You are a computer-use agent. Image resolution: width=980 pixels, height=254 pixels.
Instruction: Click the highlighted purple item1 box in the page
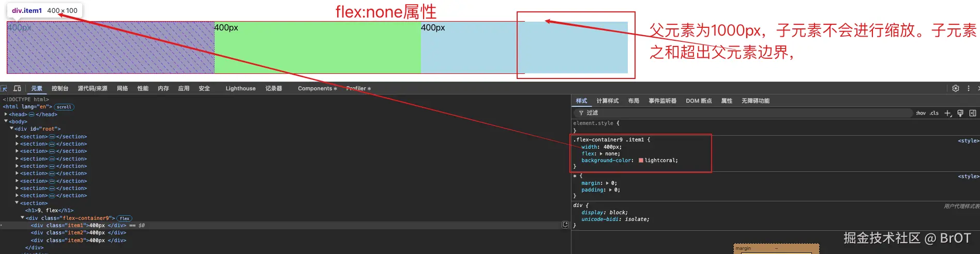tap(111, 47)
